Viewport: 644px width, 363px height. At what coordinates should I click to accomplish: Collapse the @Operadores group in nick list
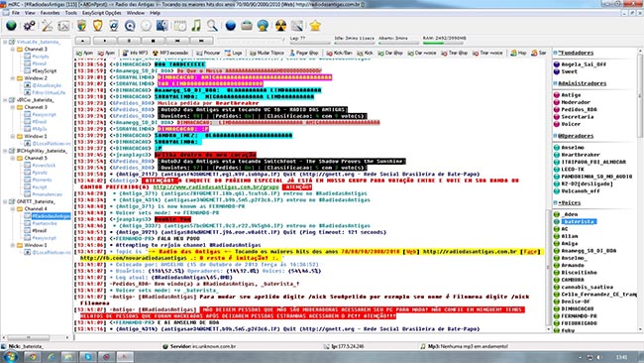pos(555,136)
